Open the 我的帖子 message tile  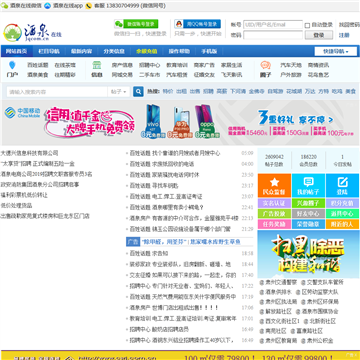[x=308, y=185]
